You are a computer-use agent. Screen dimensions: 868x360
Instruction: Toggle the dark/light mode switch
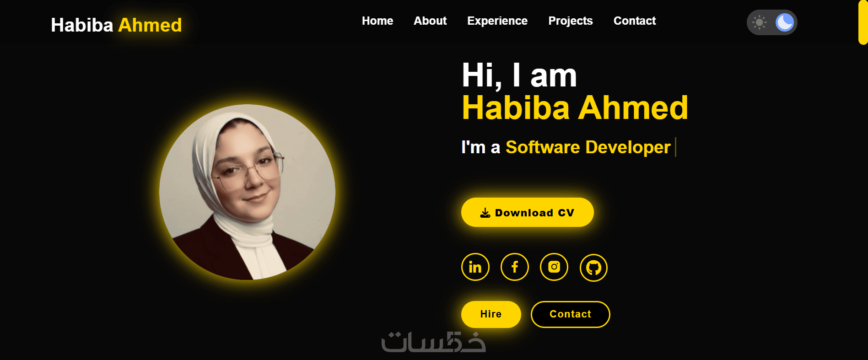(772, 22)
